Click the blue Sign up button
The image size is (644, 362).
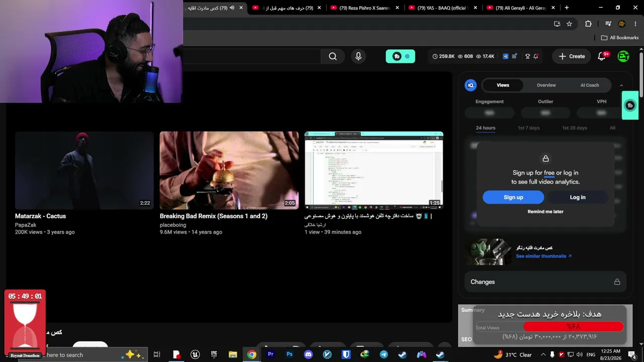click(513, 198)
